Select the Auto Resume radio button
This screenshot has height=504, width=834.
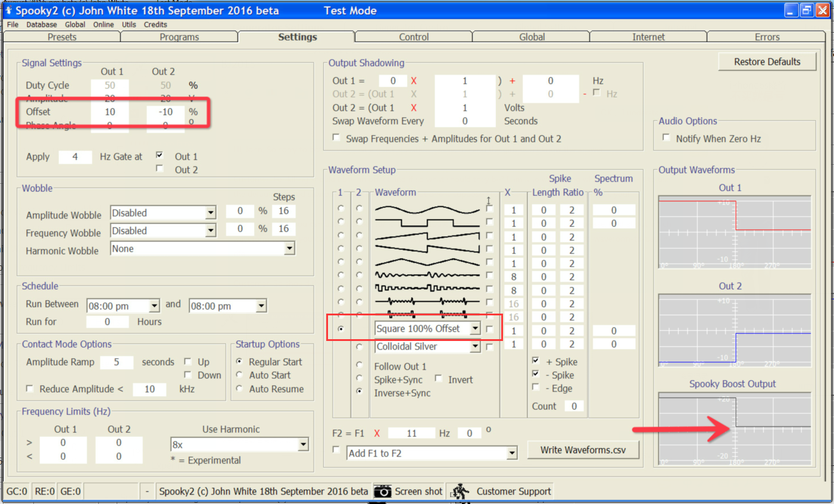(239, 389)
